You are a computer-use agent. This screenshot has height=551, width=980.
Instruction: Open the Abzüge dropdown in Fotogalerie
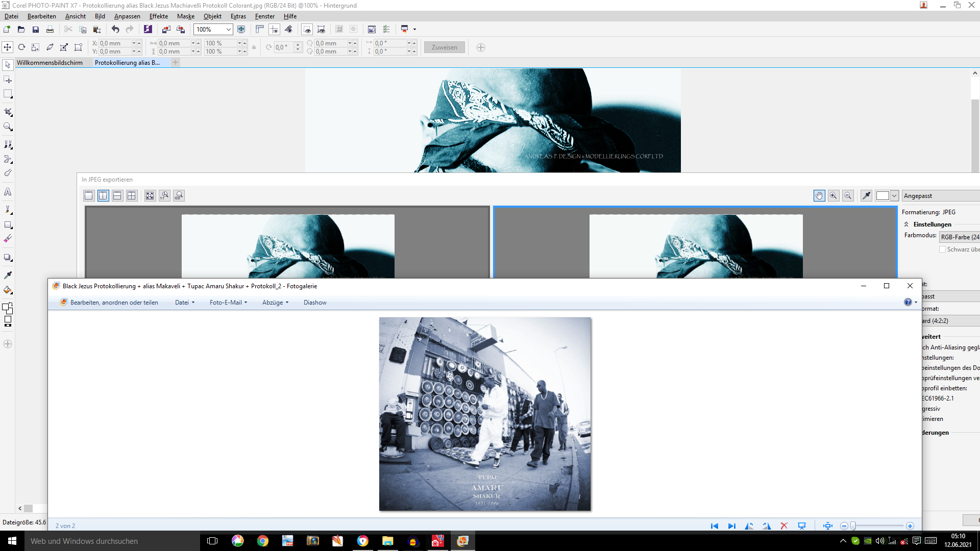click(276, 303)
